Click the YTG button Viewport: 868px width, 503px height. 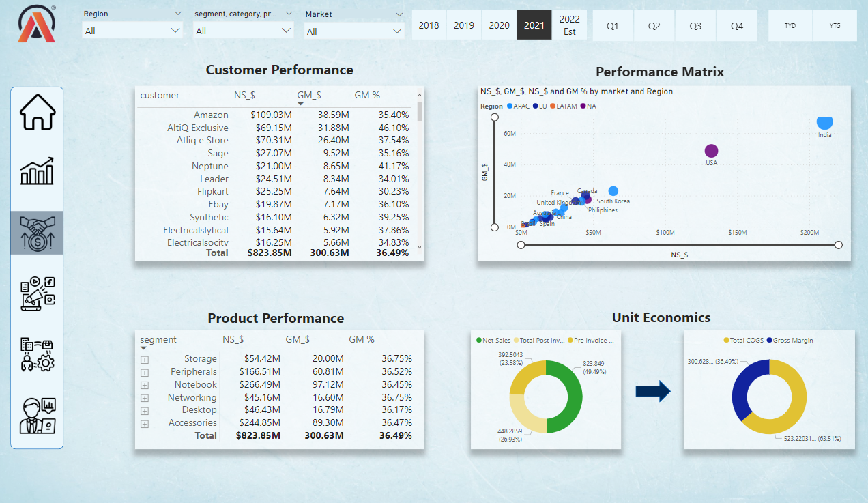[835, 25]
